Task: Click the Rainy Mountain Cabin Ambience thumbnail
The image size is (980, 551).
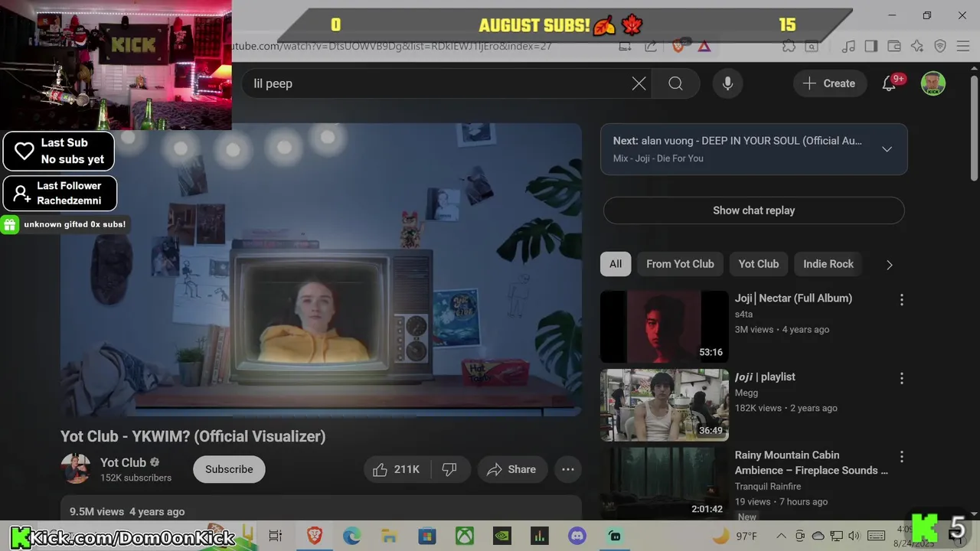Action: point(665,483)
